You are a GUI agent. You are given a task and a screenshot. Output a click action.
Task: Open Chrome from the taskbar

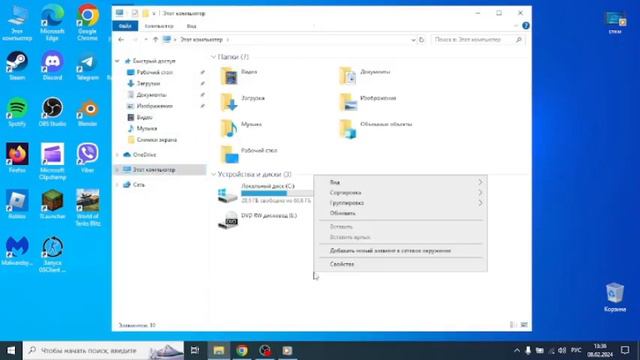point(242,350)
